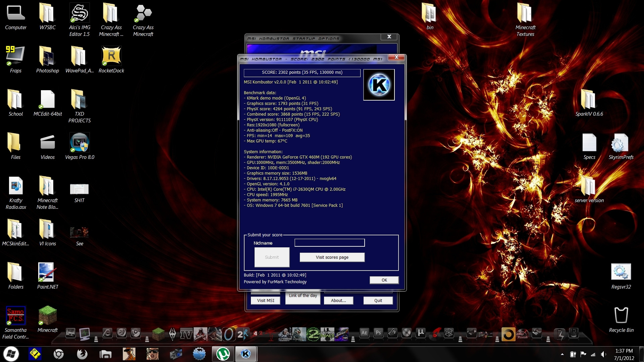Click the Visit scores page button
Viewport: 644px width, 362px height.
332,257
